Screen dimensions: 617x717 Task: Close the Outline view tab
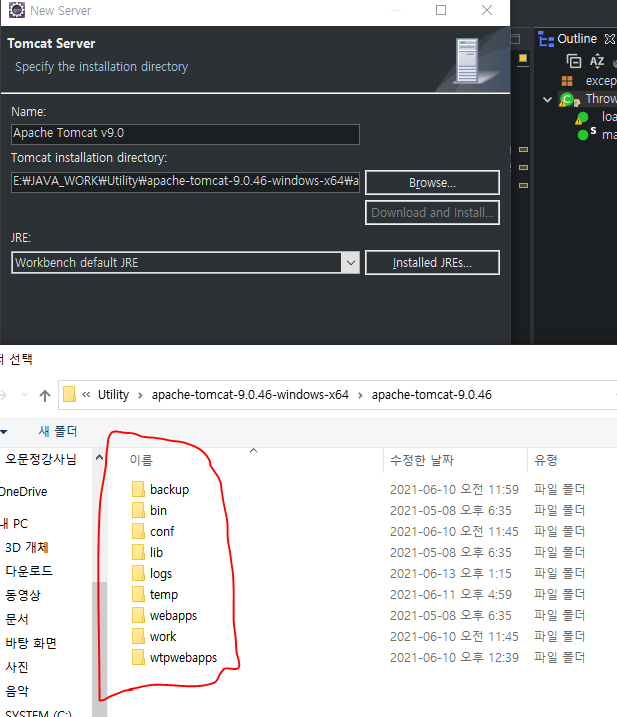pos(610,39)
